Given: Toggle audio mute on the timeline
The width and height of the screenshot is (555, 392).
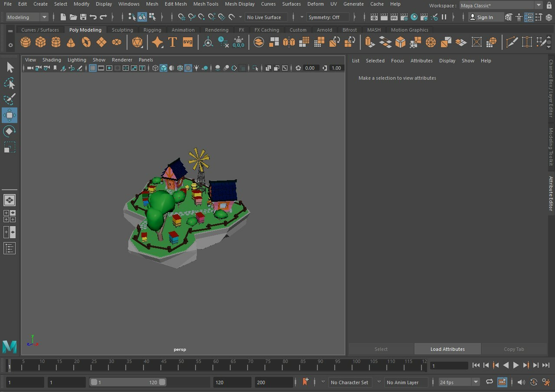Looking at the screenshot, I should (521, 382).
